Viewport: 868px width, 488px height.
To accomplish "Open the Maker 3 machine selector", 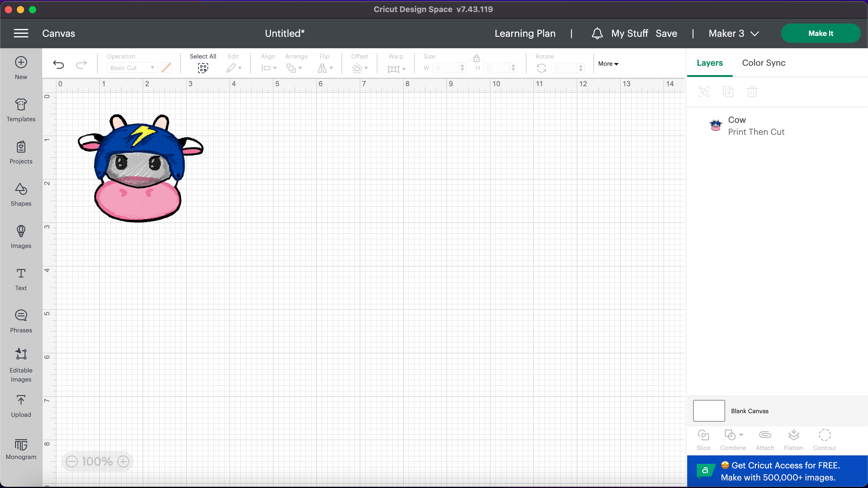I will click(x=734, y=33).
